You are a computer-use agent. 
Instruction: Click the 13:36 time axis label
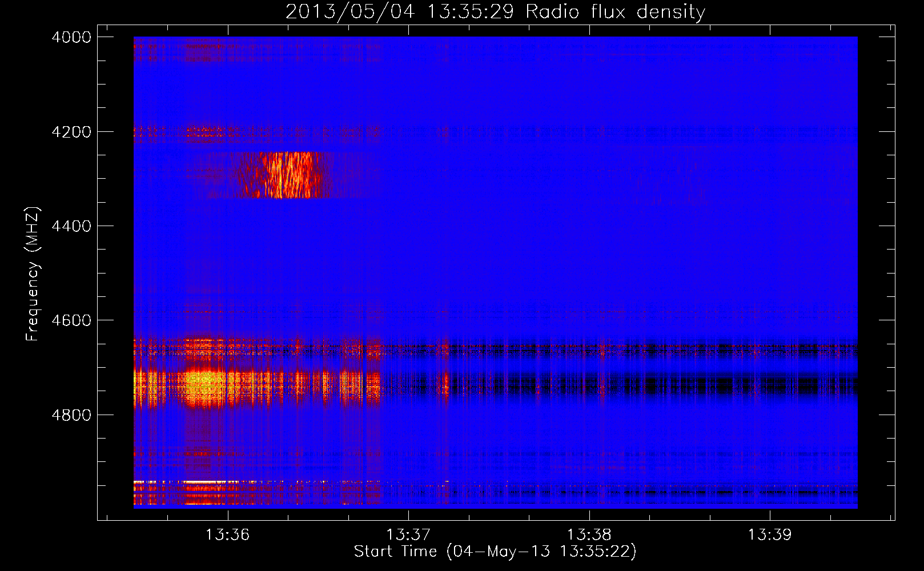[228, 535]
